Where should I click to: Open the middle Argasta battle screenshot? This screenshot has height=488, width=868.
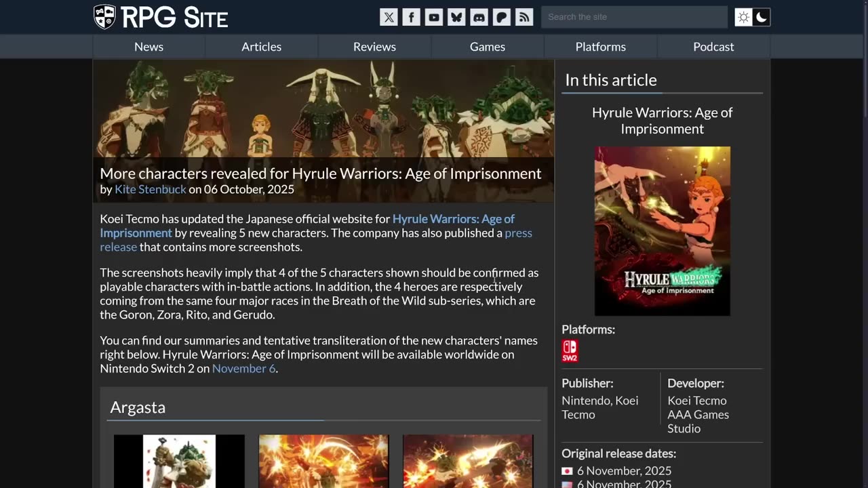(323, 462)
